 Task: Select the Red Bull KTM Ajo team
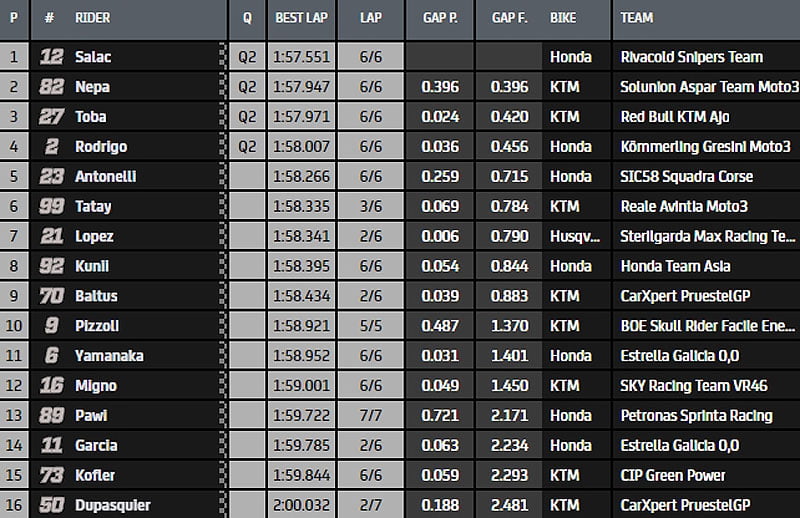pyautogui.click(x=675, y=117)
